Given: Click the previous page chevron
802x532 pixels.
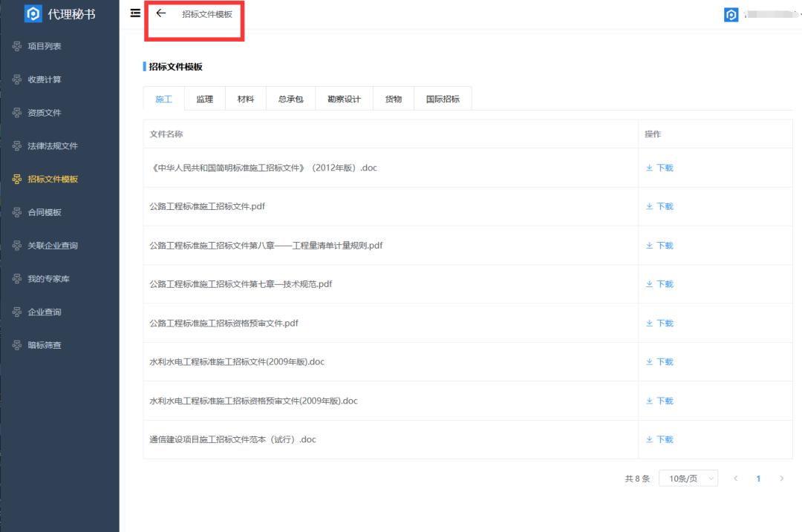Looking at the screenshot, I should [735, 479].
